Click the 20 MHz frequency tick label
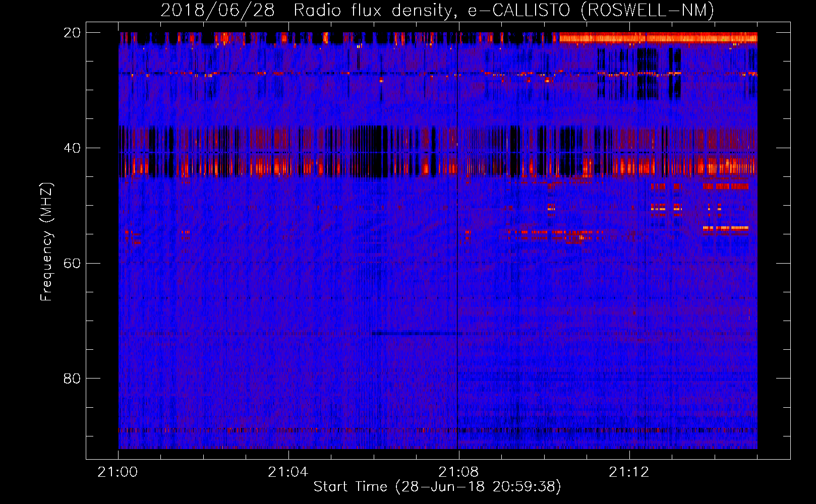 click(x=72, y=33)
